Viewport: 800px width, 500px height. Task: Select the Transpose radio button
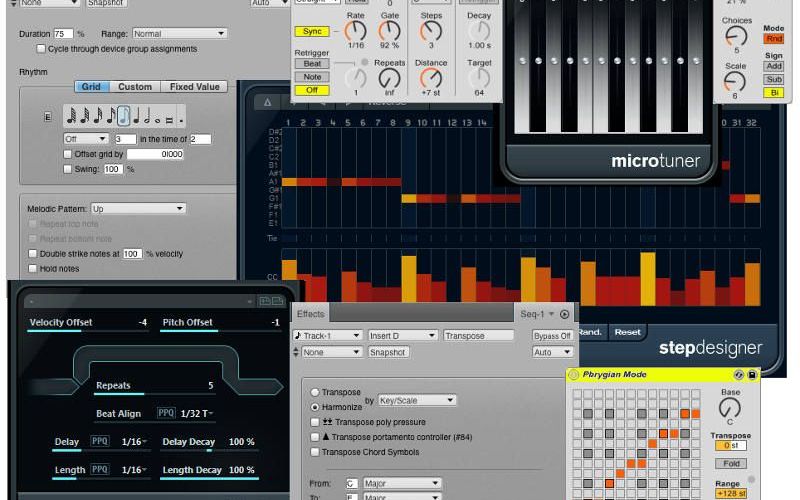317,393
